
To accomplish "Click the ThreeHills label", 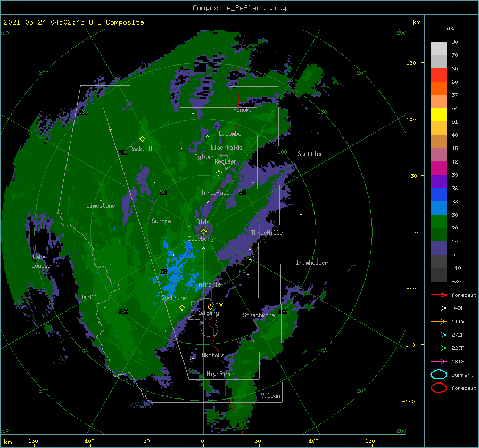I will 267,233.
